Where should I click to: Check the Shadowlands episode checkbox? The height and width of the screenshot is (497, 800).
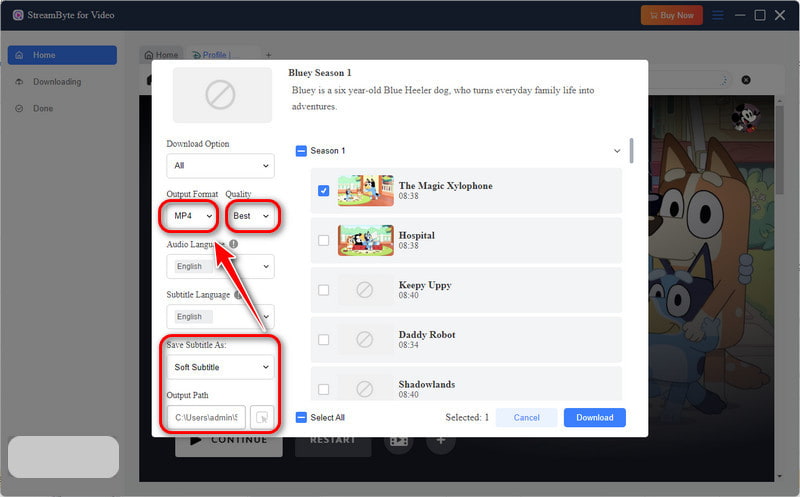pyautogui.click(x=323, y=389)
